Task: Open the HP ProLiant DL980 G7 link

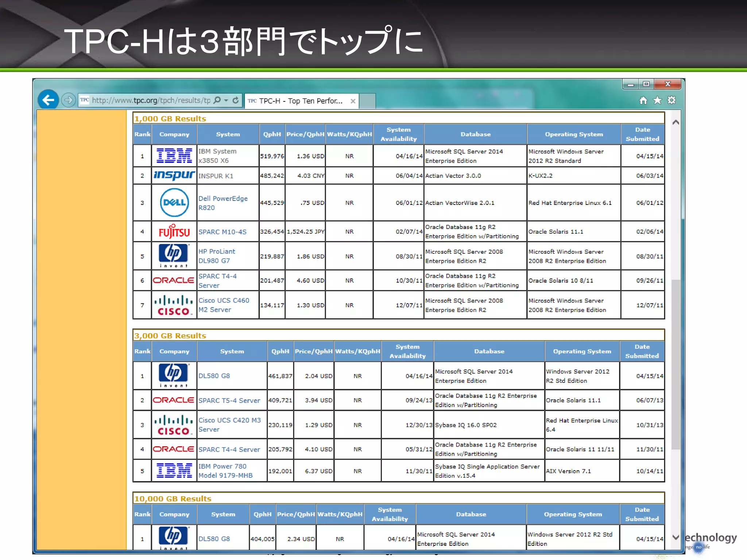Action: 217,256
